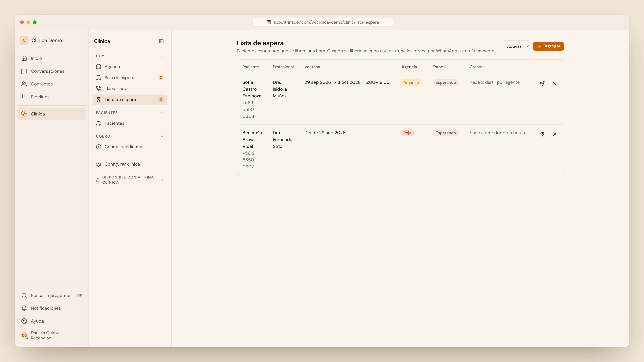
Task: Open Daniela Quiroz user profile
Action: coord(51,335)
